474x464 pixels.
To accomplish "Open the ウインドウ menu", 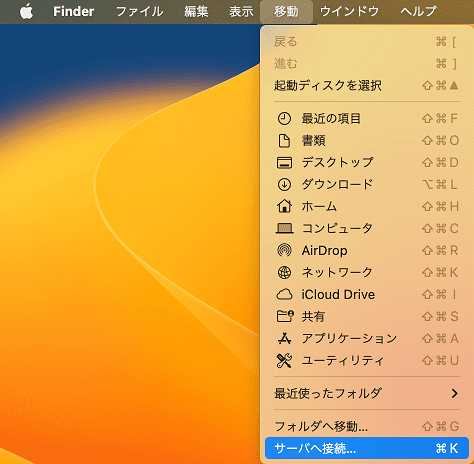I will [x=349, y=12].
